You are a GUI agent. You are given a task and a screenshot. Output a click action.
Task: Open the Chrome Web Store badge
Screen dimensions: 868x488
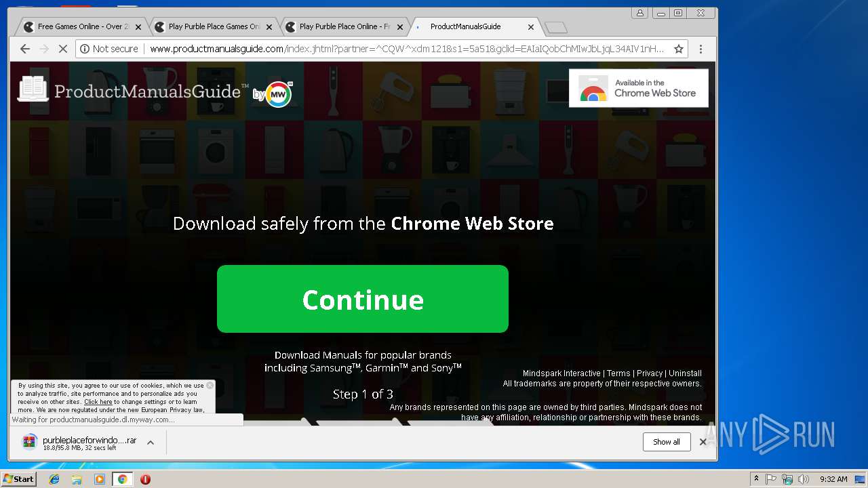(x=639, y=88)
